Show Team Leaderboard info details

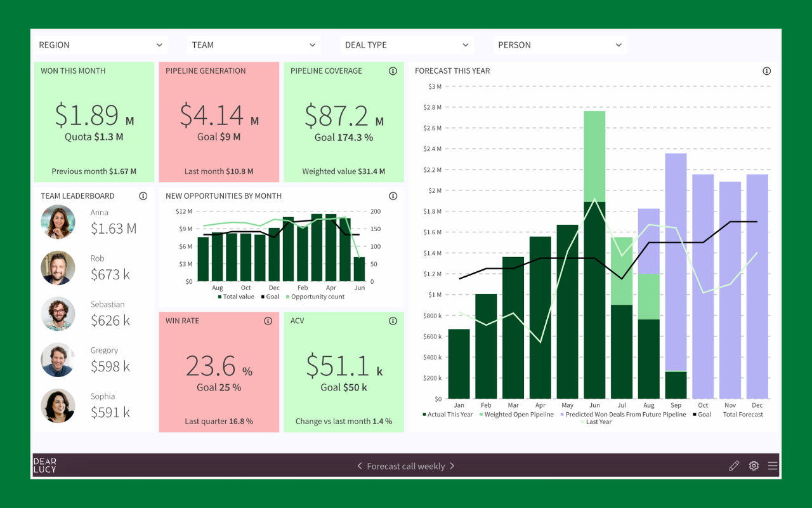143,196
